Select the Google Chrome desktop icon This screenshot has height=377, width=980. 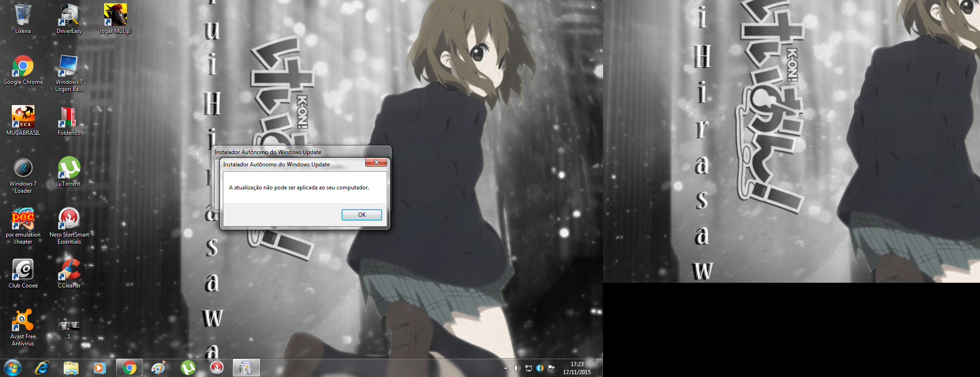23,67
